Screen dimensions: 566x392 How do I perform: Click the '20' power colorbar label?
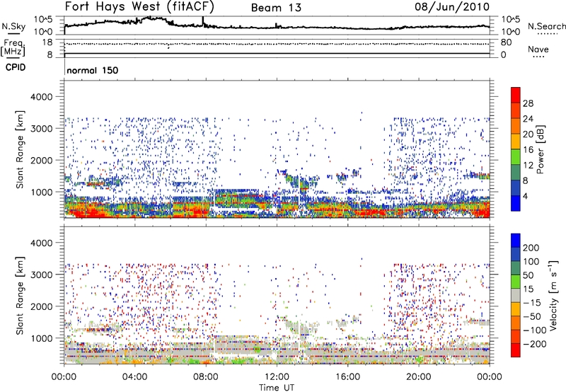tap(528, 134)
